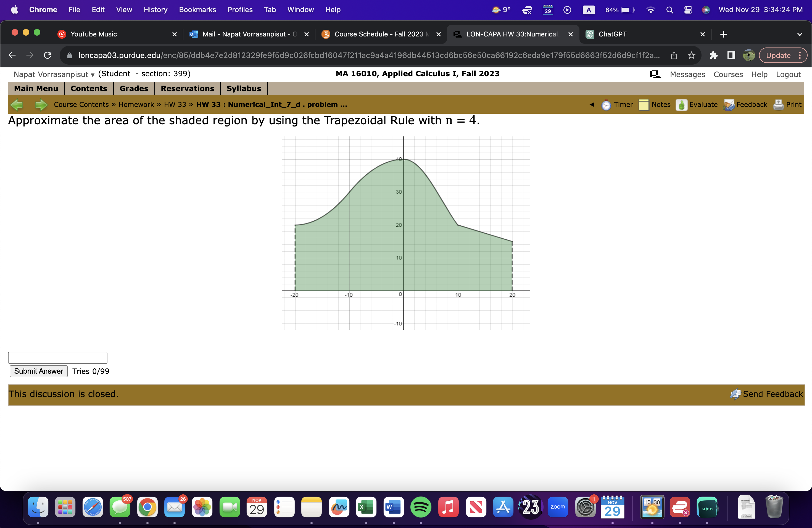Open the browser extensions puzzle icon
Screen dimensions: 812x528
click(713, 55)
